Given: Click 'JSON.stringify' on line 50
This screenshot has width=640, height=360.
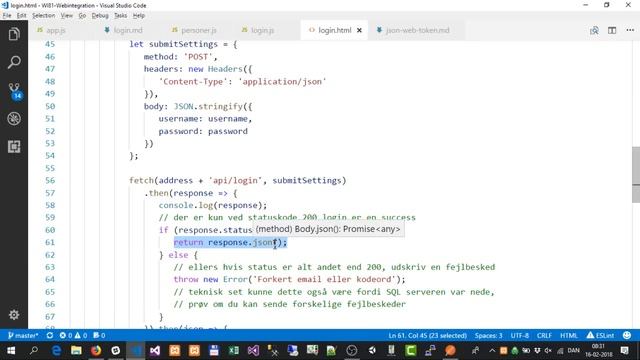Looking at the screenshot, I should pyautogui.click(x=208, y=107).
